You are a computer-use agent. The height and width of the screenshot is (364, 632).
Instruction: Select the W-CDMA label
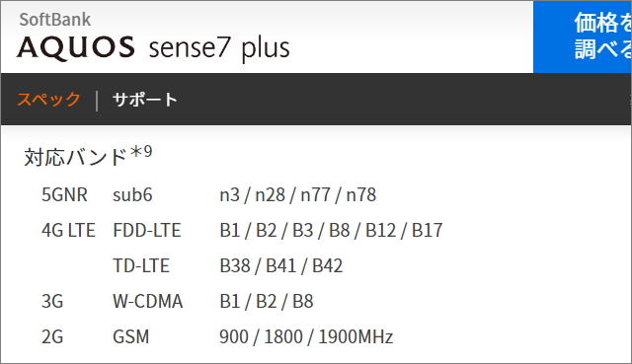tap(148, 301)
